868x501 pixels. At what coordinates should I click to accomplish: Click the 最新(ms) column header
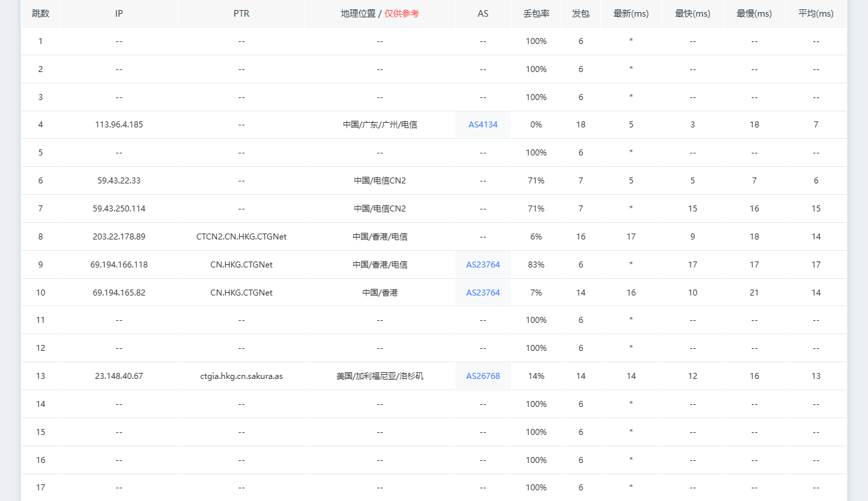tap(631, 13)
